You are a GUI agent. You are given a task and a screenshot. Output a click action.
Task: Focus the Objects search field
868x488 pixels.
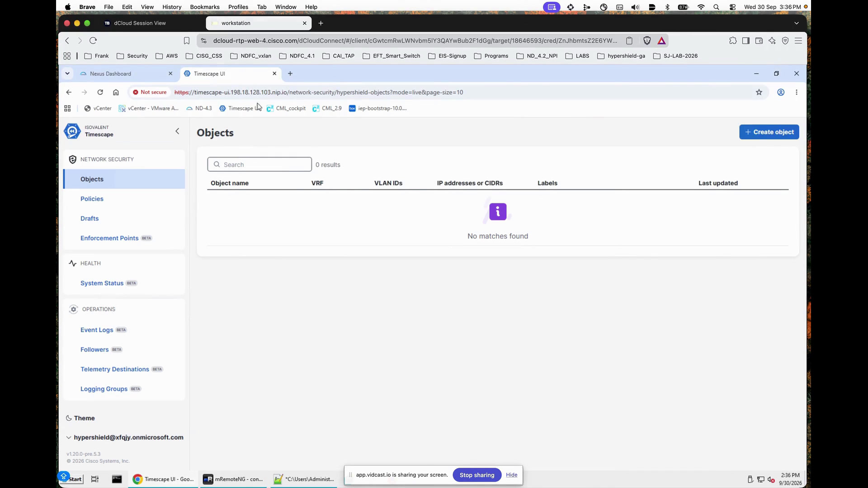coord(259,164)
